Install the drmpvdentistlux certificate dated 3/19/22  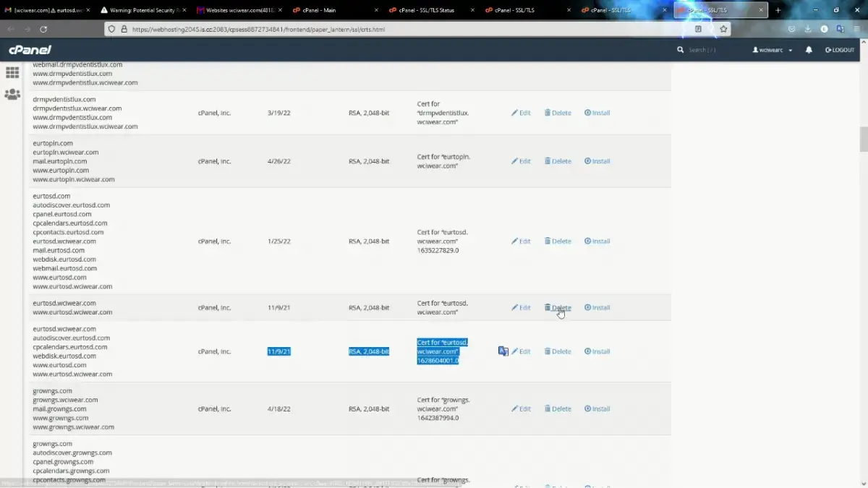pyautogui.click(x=597, y=113)
